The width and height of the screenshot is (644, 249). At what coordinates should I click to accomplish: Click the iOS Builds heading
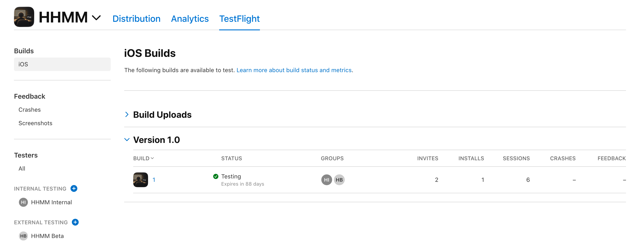coord(150,53)
